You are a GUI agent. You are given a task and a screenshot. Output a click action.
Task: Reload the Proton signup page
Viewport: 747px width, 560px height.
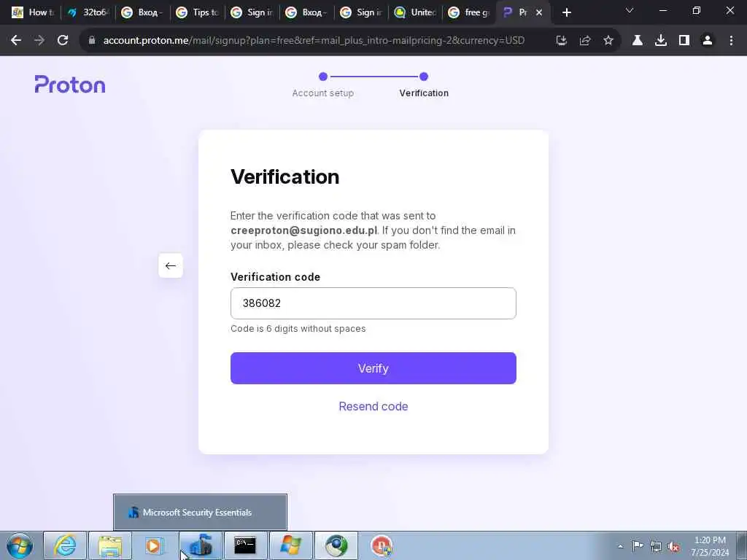point(63,41)
